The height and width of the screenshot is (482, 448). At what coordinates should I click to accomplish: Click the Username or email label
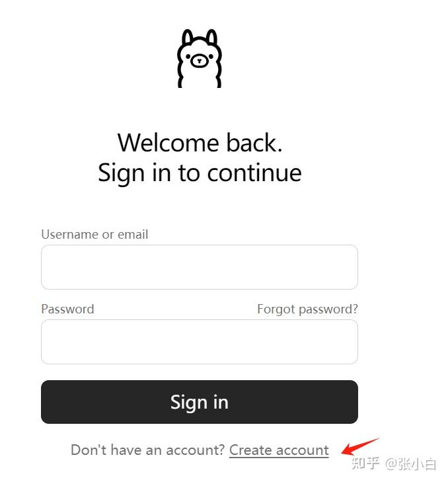point(94,234)
